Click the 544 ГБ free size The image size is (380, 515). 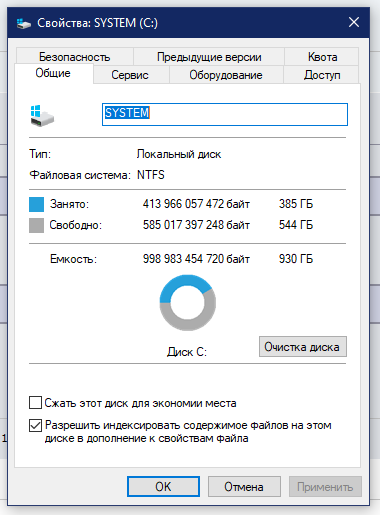296,225
